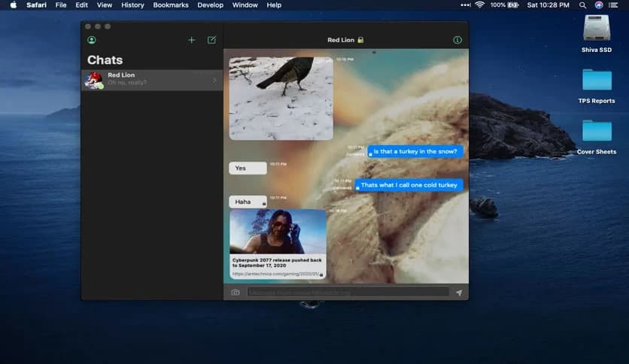Open Notification Center list icon
The height and width of the screenshot is (364, 629).
click(x=614, y=5)
